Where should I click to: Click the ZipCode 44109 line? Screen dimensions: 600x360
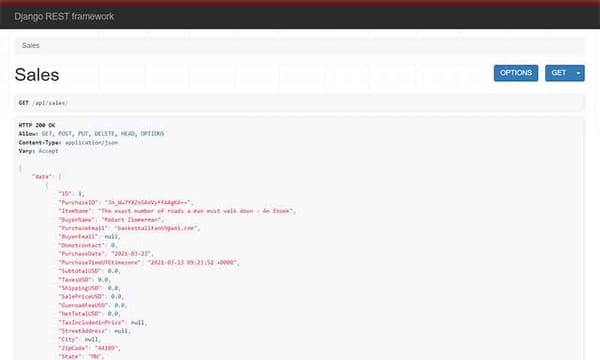click(89, 348)
